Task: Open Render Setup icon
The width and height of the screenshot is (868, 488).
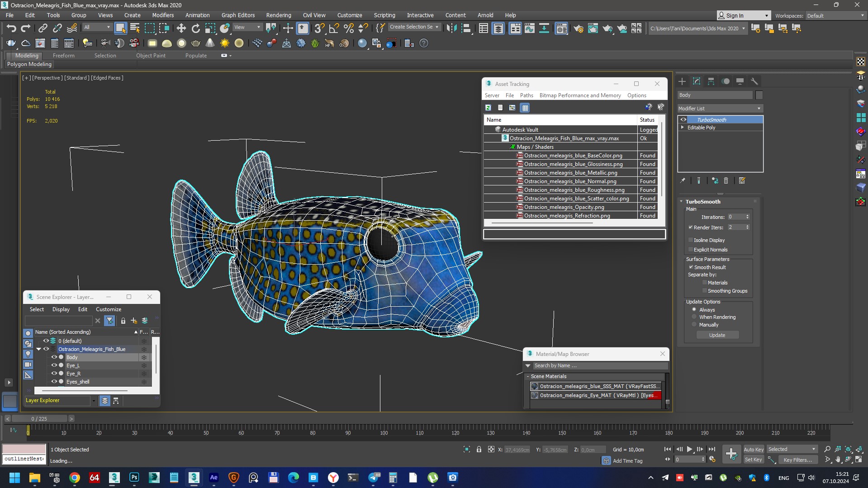Action: pos(578,28)
